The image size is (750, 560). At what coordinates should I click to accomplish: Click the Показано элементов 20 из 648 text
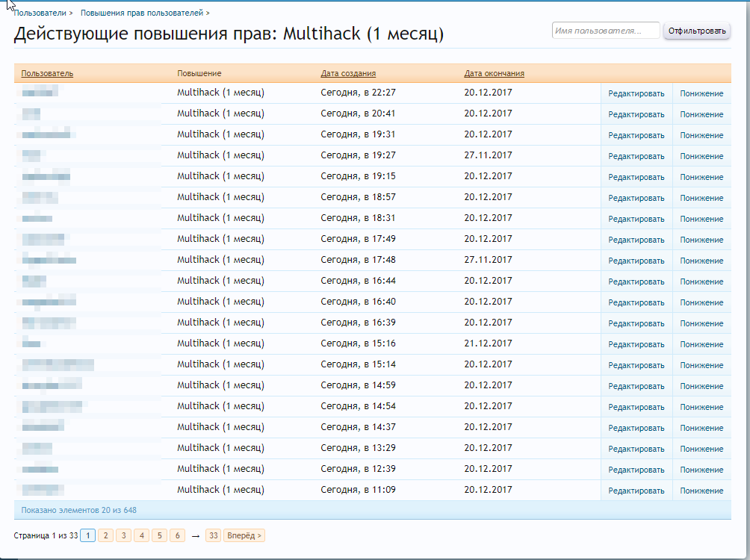79,510
